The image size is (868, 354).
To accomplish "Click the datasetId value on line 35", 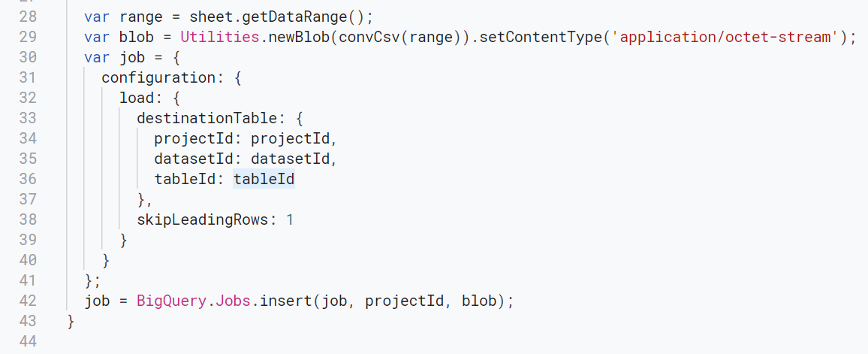I will (290, 159).
